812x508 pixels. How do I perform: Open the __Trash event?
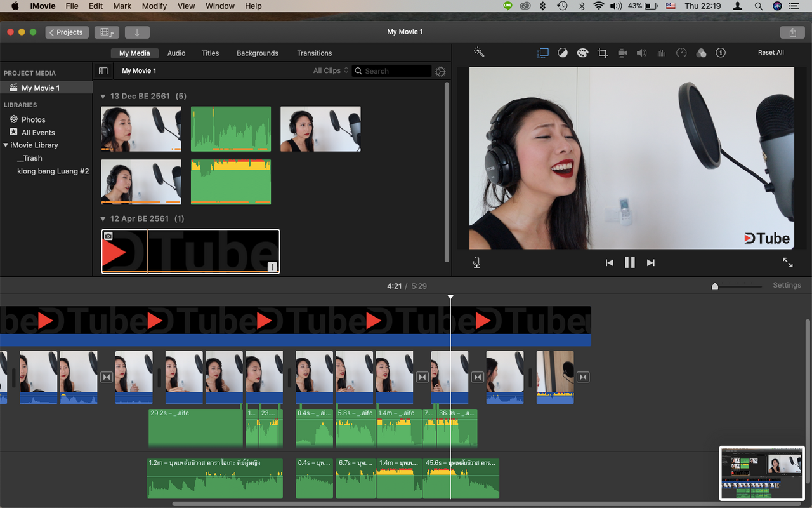click(x=30, y=158)
